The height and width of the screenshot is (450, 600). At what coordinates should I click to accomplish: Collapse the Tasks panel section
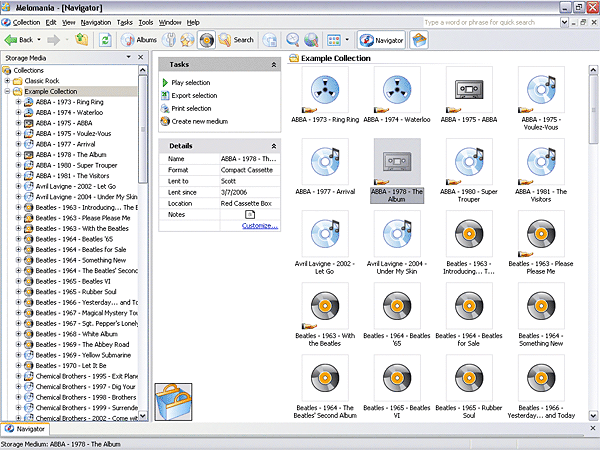click(x=274, y=65)
